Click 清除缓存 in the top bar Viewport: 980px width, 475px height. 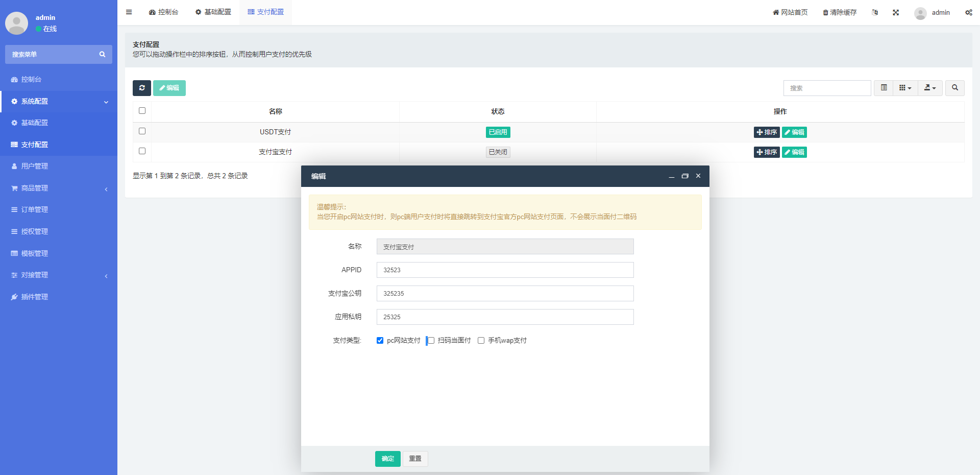(840, 12)
